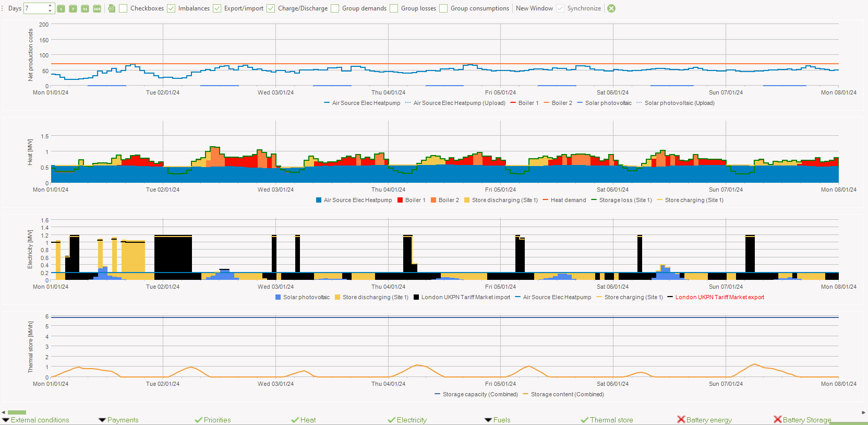
Task: Set chart range to 365 days calendar icon
Action: tap(97, 8)
